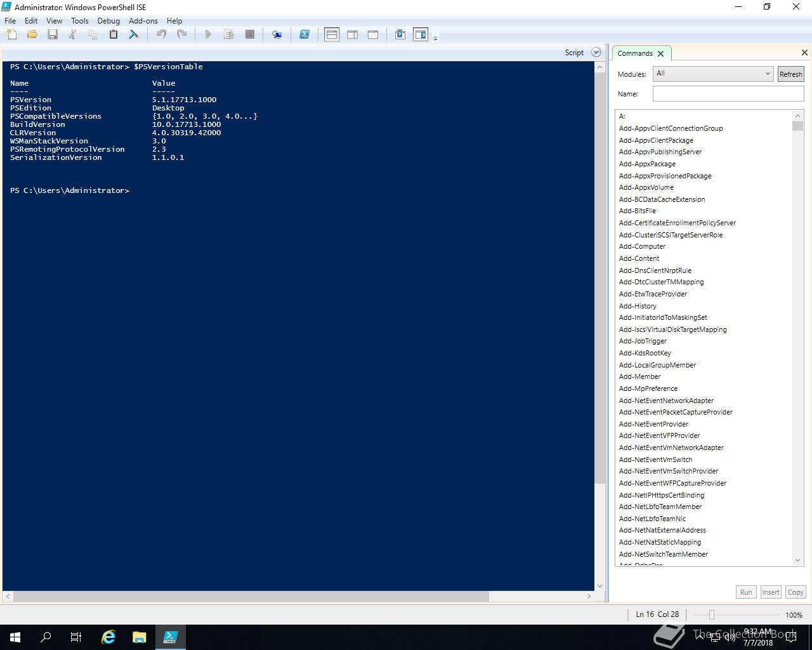
Task: Open the Modules dropdown showing All
Action: tap(713, 74)
